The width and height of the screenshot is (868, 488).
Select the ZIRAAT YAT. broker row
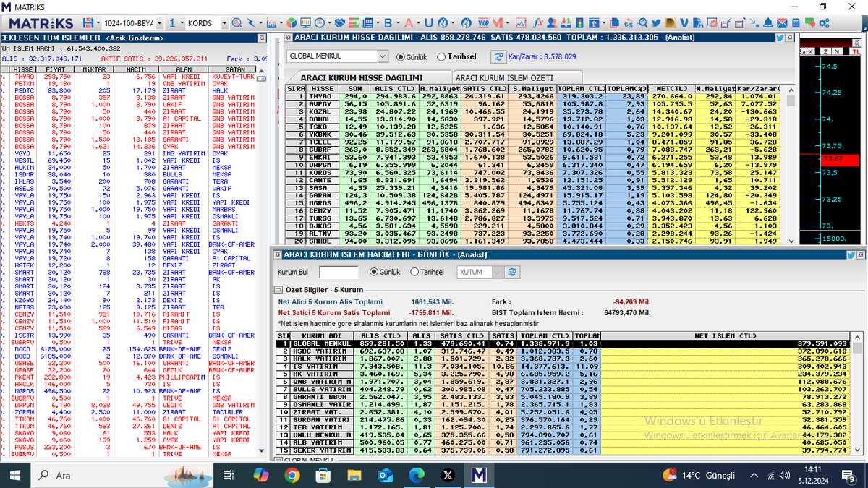click(x=562, y=411)
